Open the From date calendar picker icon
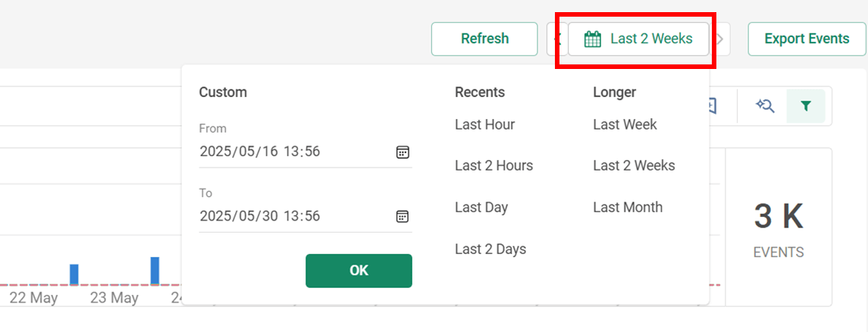The width and height of the screenshot is (868, 332). point(403,152)
